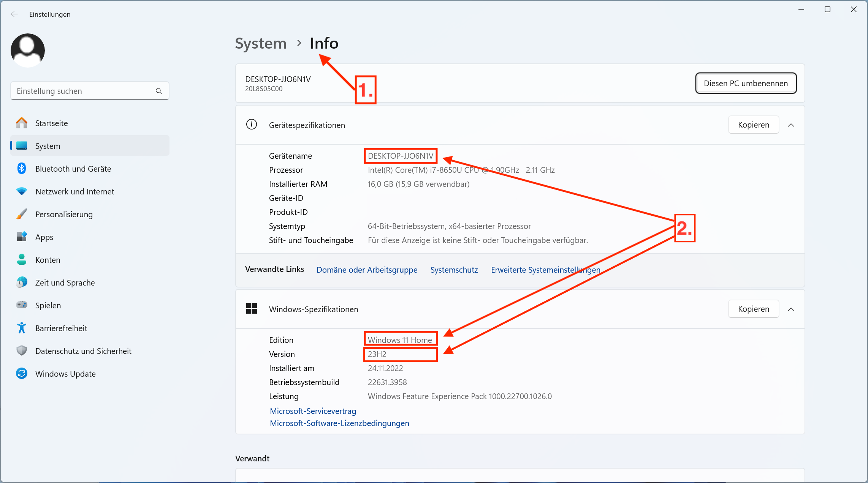Collapse the Gerätespezifikationen section chevron

(x=791, y=125)
